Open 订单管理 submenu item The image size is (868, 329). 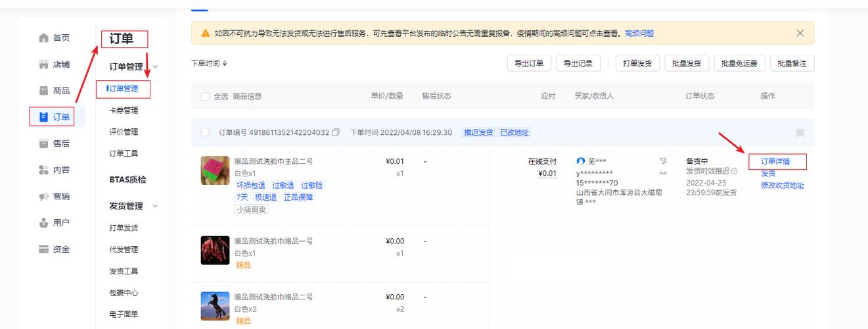(124, 89)
